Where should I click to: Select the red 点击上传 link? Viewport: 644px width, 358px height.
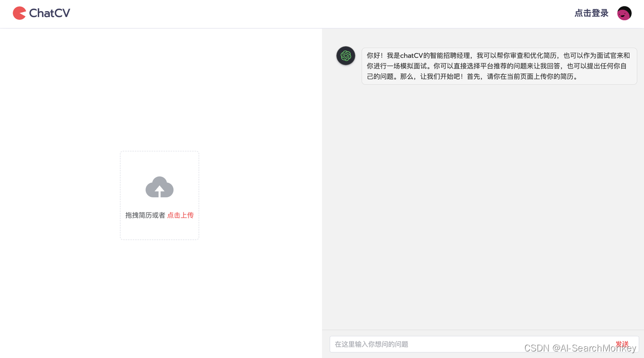(180, 215)
